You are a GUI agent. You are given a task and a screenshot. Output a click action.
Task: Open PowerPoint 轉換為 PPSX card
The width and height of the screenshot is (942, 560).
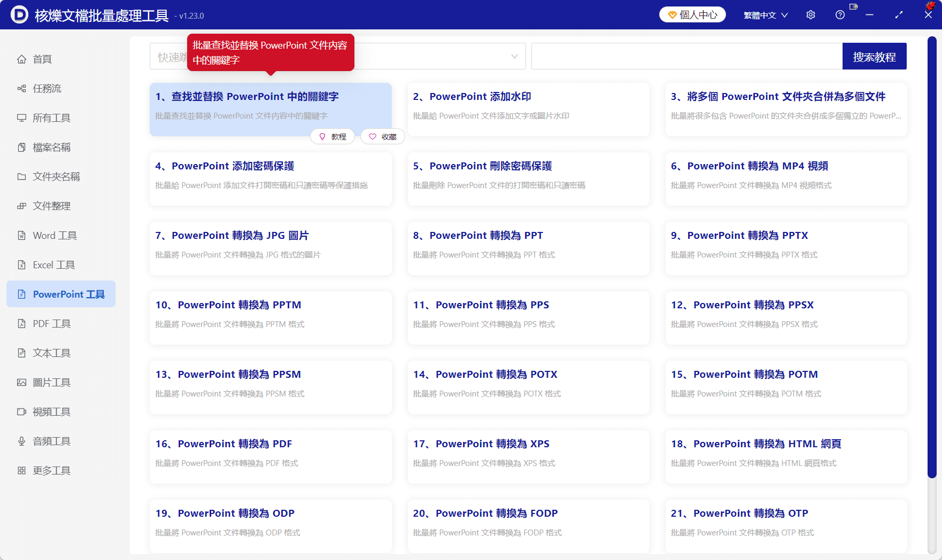(x=786, y=318)
